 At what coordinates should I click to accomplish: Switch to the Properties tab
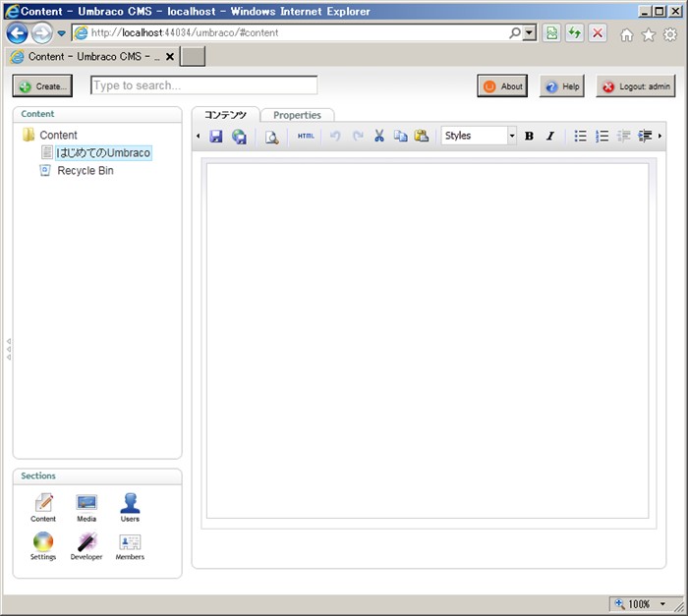(x=297, y=115)
